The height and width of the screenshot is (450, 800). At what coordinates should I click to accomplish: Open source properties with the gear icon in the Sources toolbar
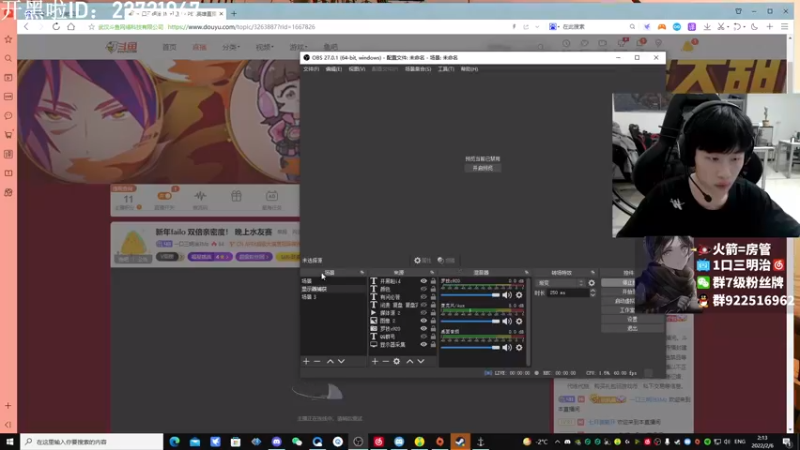coord(396,361)
